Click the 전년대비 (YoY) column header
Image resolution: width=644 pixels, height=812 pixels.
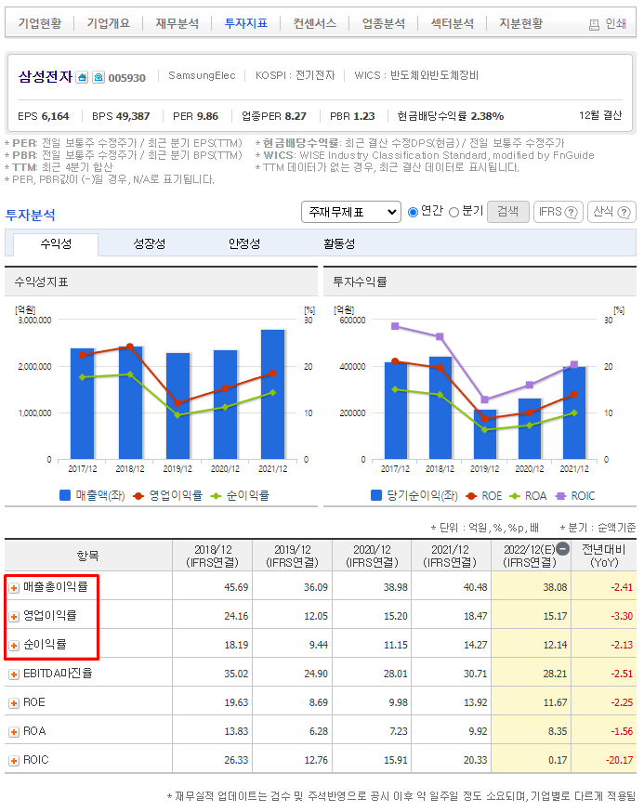pyautogui.click(x=604, y=556)
